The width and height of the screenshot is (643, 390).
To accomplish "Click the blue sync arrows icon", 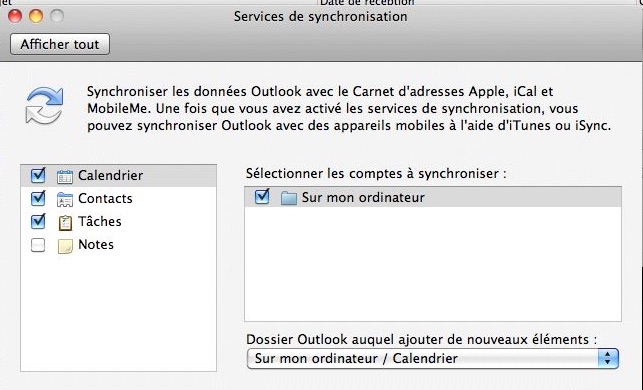I will click(x=44, y=105).
